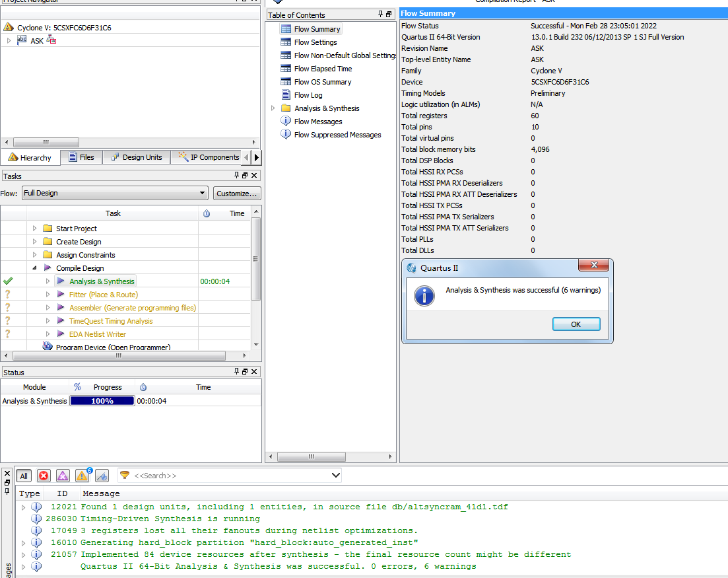Expand the Assign Constraints task folder
Screen dimensions: 728x578
point(35,255)
